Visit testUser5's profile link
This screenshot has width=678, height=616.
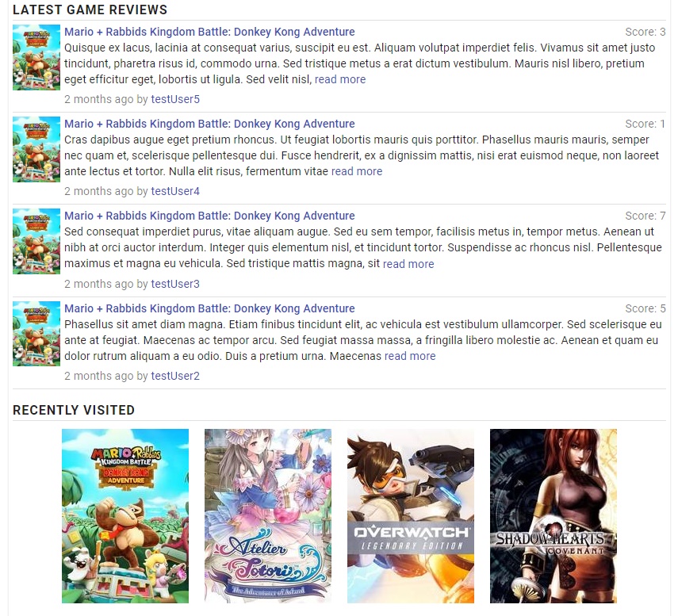click(x=175, y=99)
